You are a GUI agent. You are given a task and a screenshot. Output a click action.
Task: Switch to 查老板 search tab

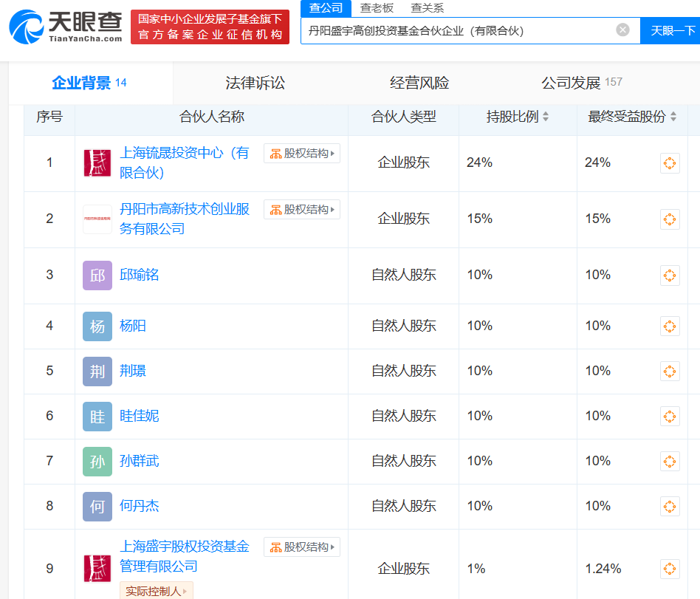pos(377,8)
